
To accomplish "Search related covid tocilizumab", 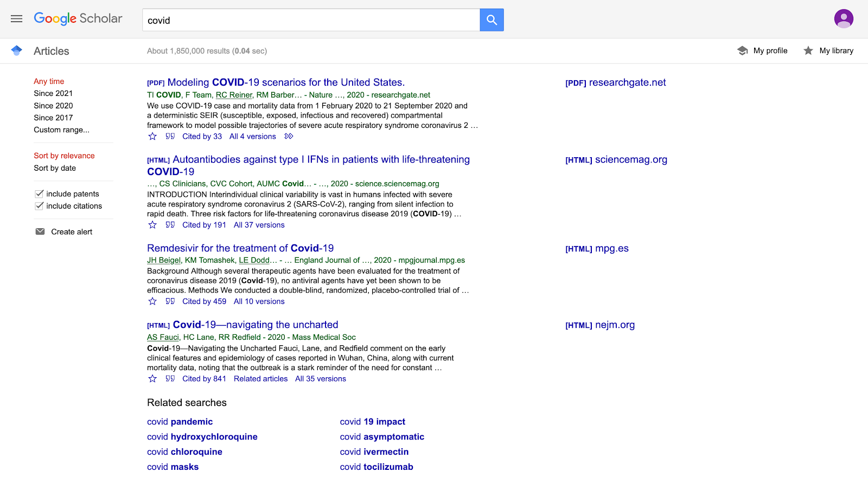I will (376, 467).
